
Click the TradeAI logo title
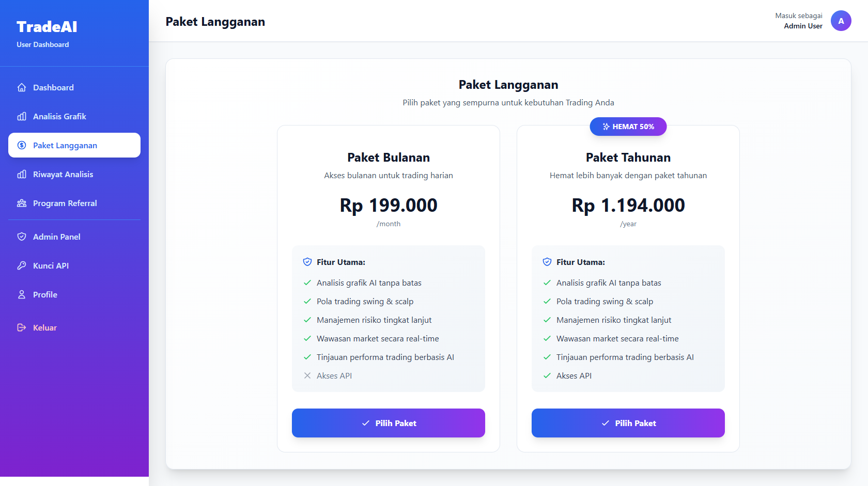tap(47, 27)
